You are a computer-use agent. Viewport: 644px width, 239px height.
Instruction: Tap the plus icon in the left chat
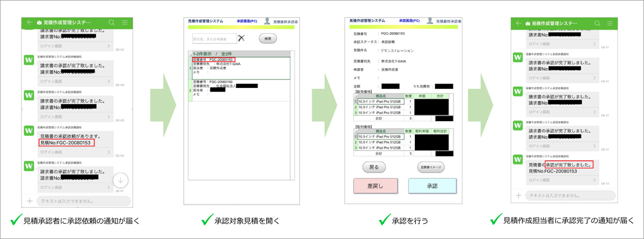tap(29, 201)
